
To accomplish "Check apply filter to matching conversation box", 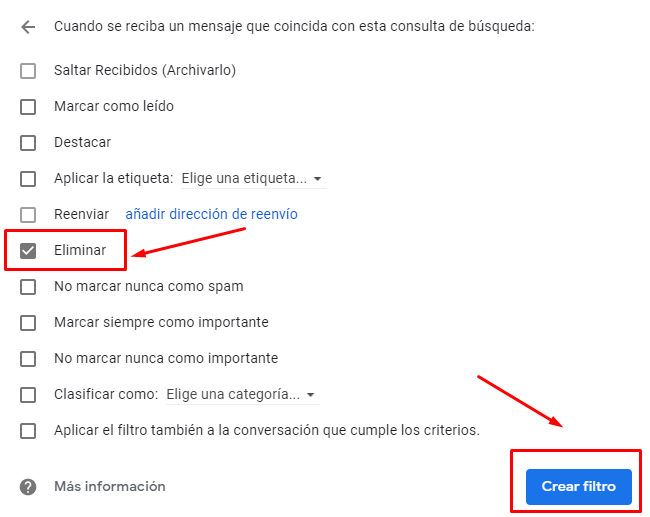I will 28,431.
